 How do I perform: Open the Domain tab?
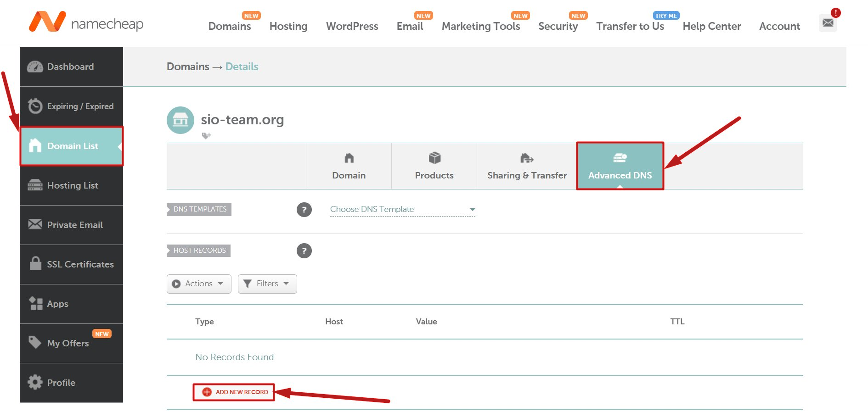coord(349,166)
